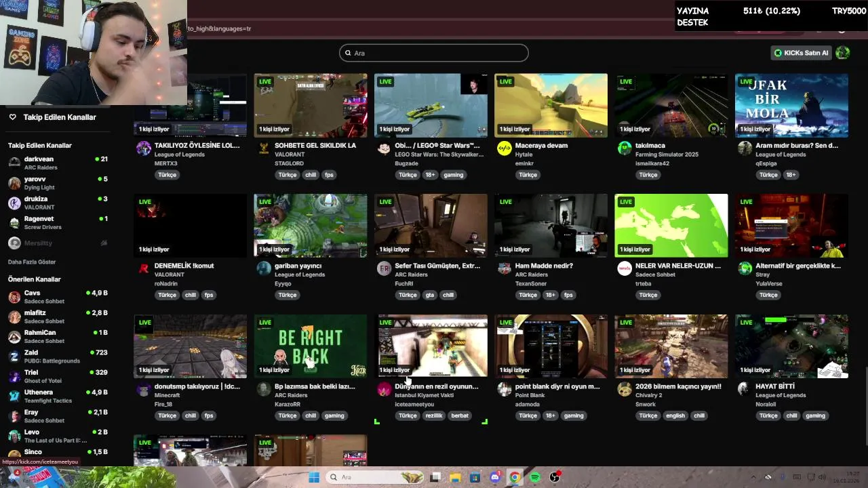This screenshot has height=488, width=868.
Task: Click YulaVerse streamer avatar
Action: click(745, 269)
